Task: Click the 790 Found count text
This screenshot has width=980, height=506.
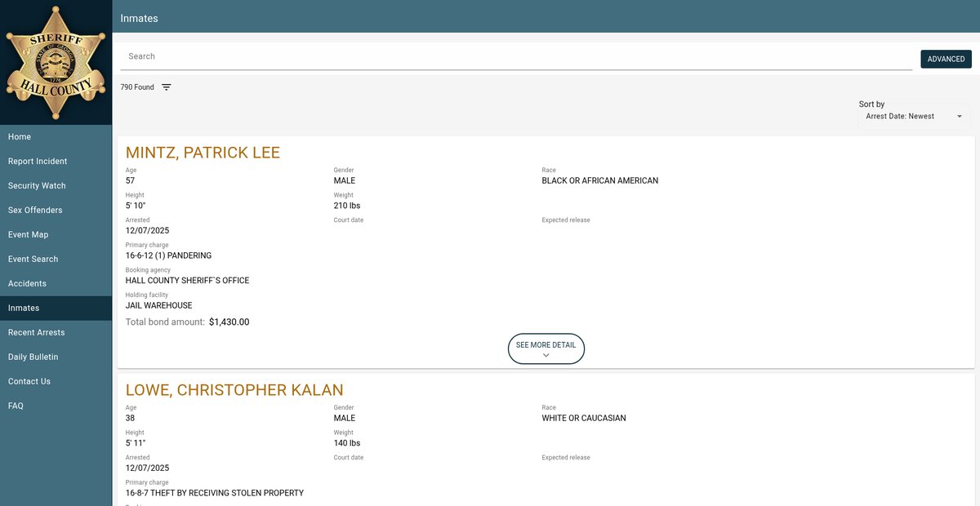Action: click(137, 87)
